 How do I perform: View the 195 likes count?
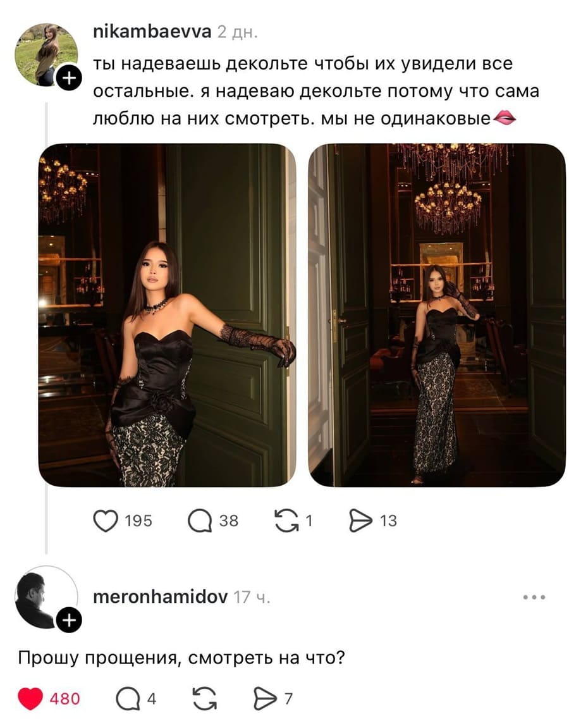pos(138,521)
